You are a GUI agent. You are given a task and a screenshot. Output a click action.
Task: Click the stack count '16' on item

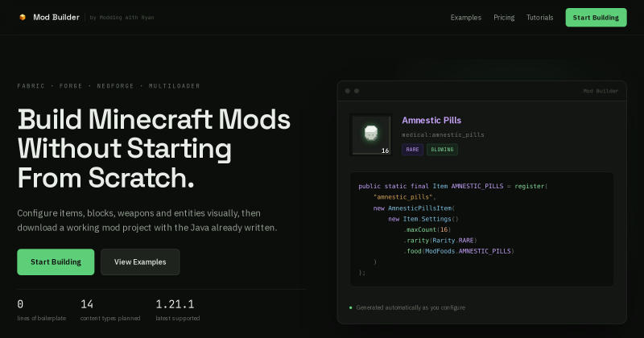click(x=385, y=150)
